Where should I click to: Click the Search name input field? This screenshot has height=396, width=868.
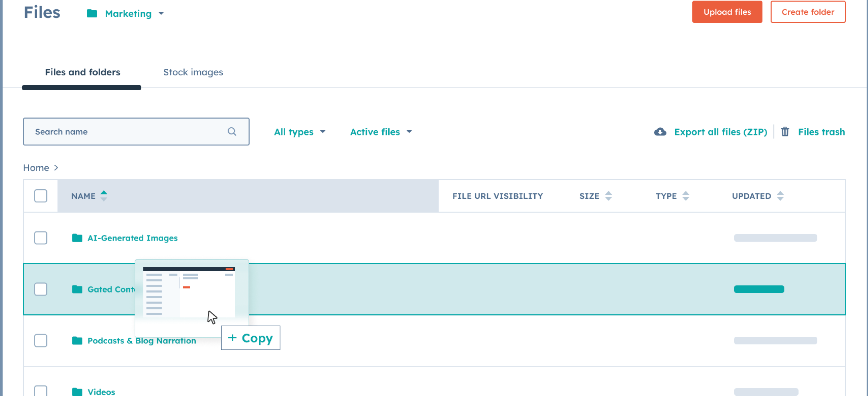click(x=136, y=131)
